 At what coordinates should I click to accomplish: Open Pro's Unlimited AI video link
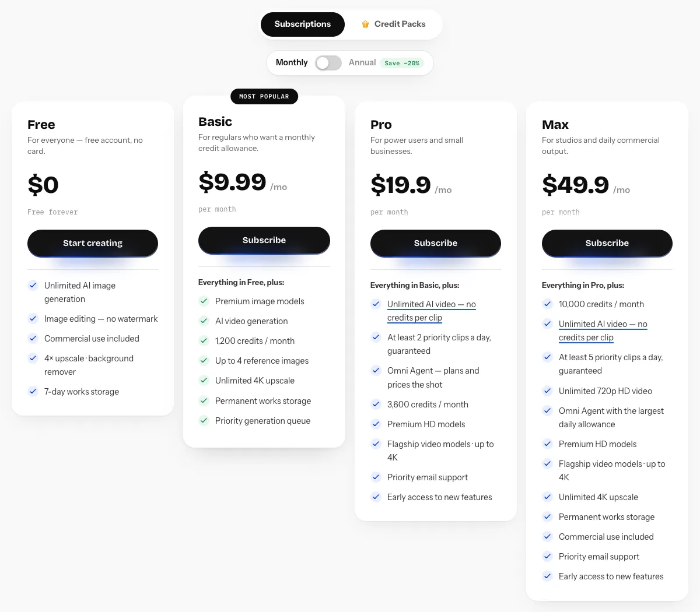(432, 311)
